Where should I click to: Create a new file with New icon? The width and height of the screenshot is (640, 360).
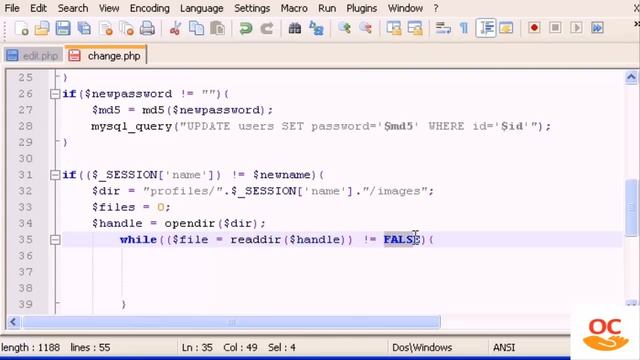(22, 28)
